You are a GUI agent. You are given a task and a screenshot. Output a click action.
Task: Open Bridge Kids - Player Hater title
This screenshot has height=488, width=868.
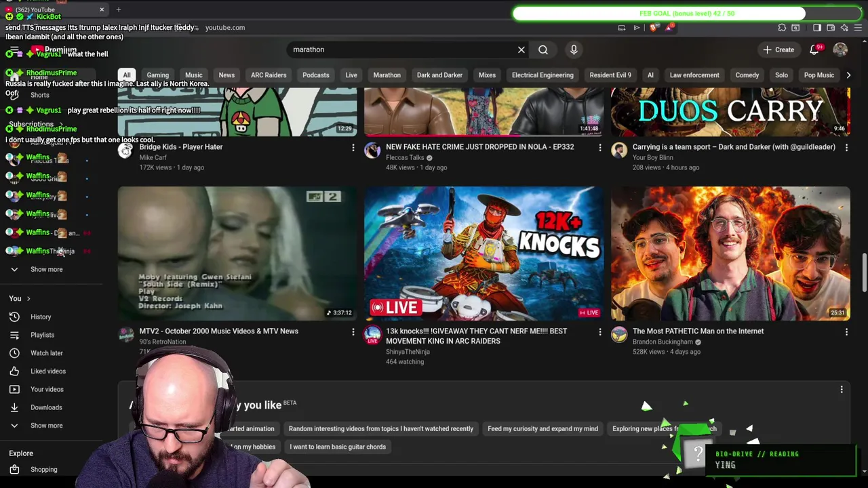pos(181,147)
